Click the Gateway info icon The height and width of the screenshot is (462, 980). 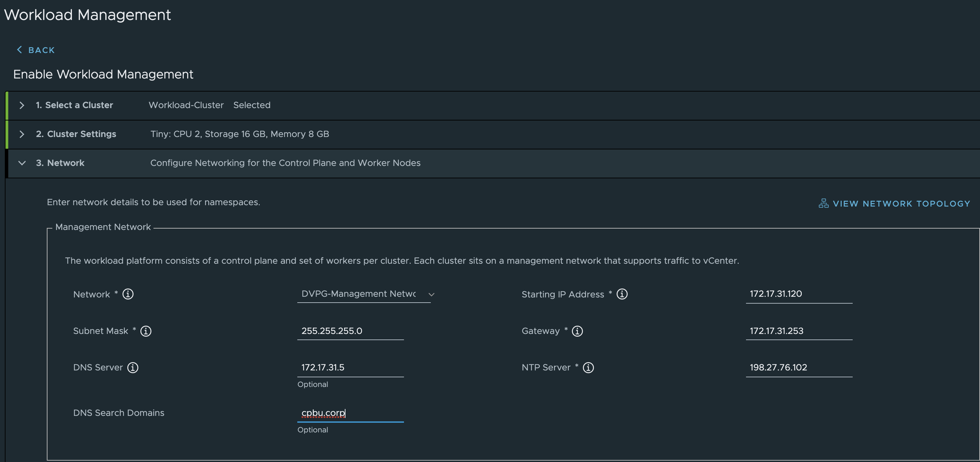(x=577, y=331)
